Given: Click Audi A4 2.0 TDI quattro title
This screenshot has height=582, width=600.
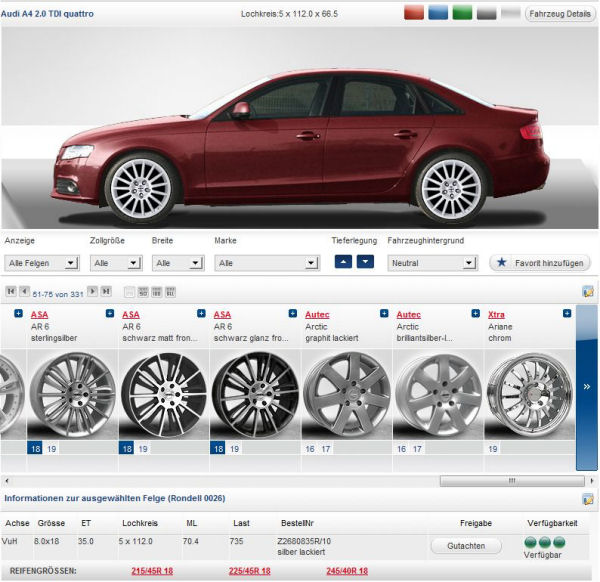Looking at the screenshot, I should tap(47, 14).
